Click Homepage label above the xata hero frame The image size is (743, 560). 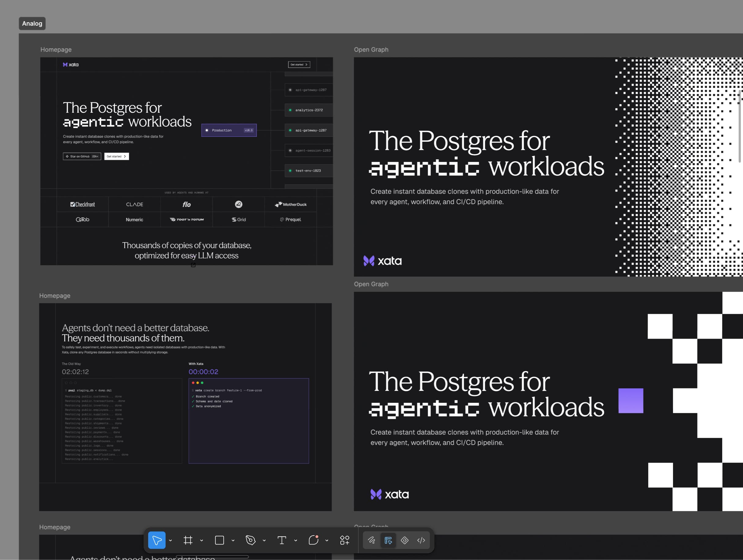pyautogui.click(x=56, y=50)
